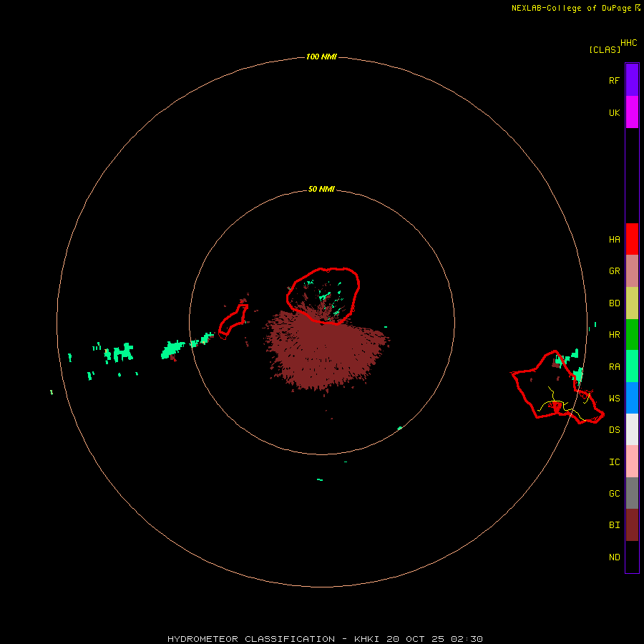Image resolution: width=644 pixels, height=644 pixels.
Task: Click the 50 NMI range ring label
Action: [x=321, y=189]
